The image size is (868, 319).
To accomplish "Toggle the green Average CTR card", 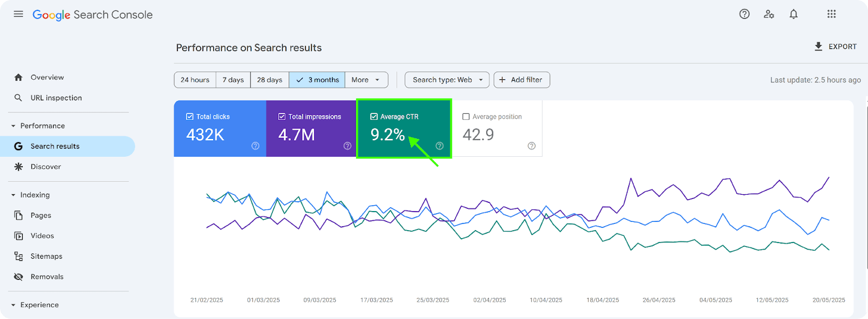I will click(x=404, y=129).
